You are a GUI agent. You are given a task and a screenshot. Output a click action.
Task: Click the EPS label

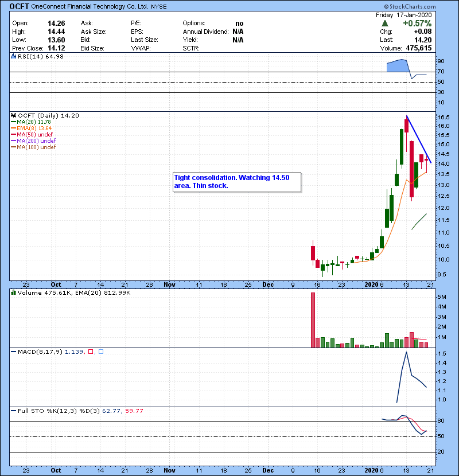pos(137,32)
